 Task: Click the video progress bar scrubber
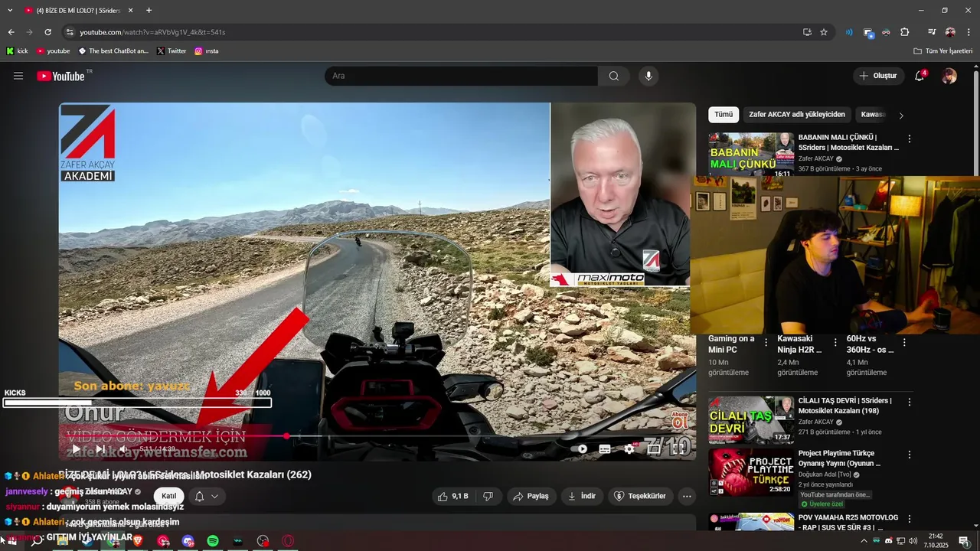[x=286, y=436]
